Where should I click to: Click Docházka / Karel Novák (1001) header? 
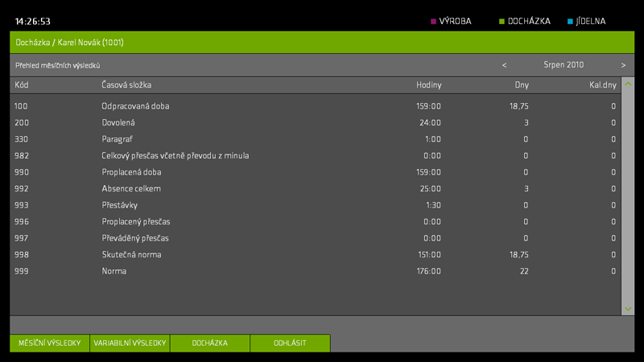[69, 43]
